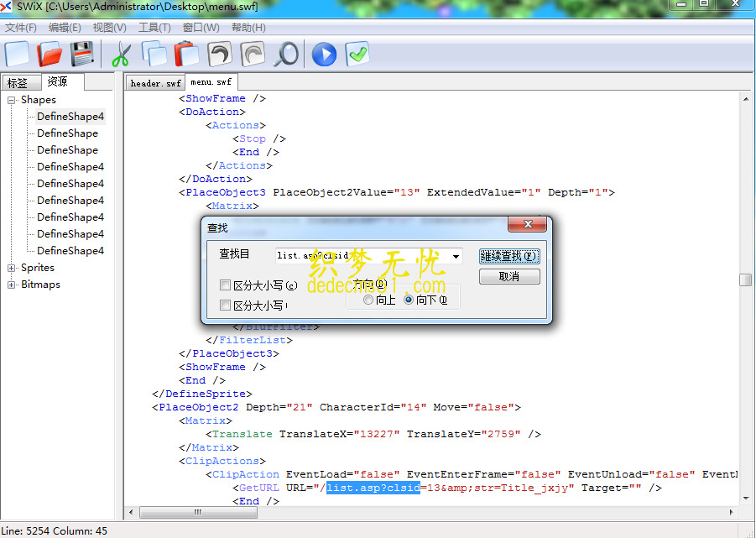Screen dimensions: 756x538
Task: Select the 向上 search direction
Action: [x=369, y=299]
